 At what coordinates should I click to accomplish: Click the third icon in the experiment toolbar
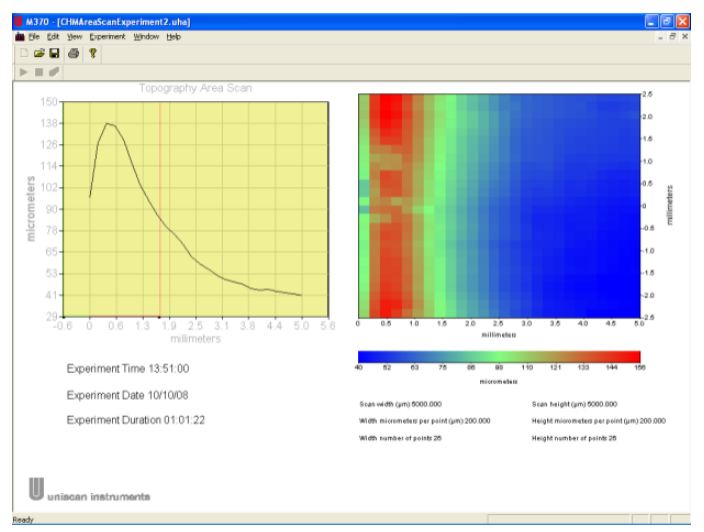(x=55, y=72)
